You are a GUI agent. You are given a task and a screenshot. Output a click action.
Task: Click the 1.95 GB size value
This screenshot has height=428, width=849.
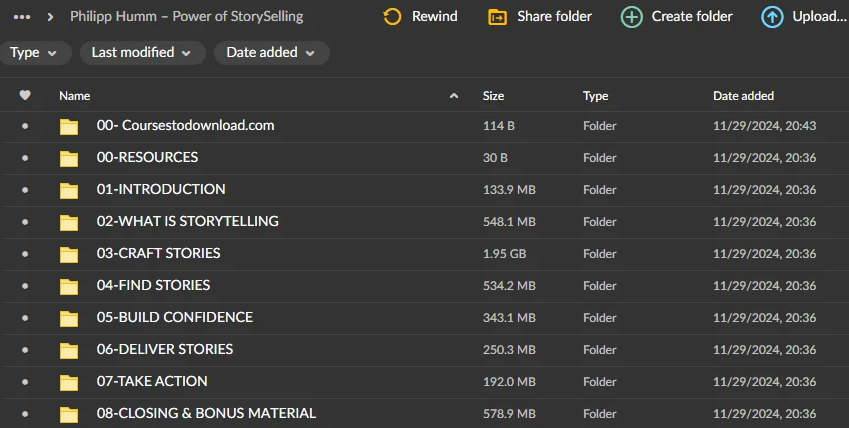(x=504, y=254)
